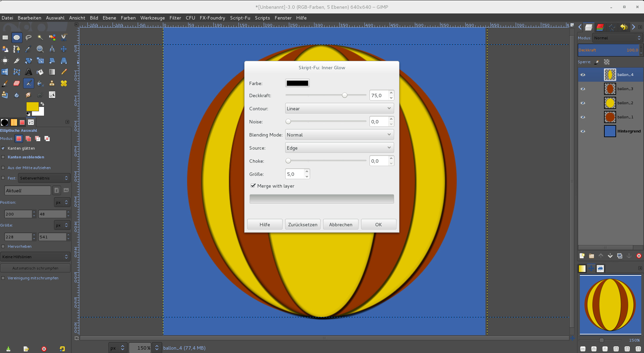Click the Größe value input field in dialog
Screen dimensions: 644x353
(295, 174)
